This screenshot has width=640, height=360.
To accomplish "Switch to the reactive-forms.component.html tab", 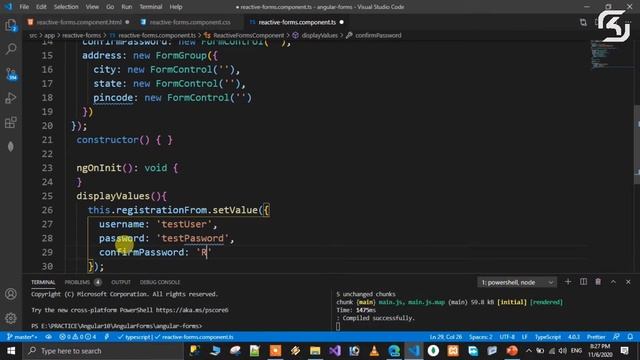I will tap(79, 22).
